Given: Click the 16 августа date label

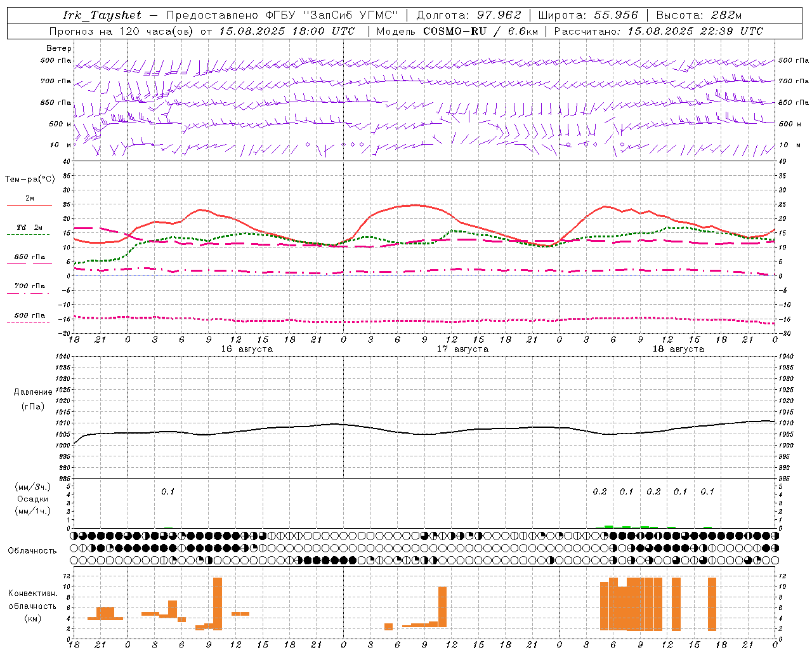Looking at the screenshot, I should (247, 349).
